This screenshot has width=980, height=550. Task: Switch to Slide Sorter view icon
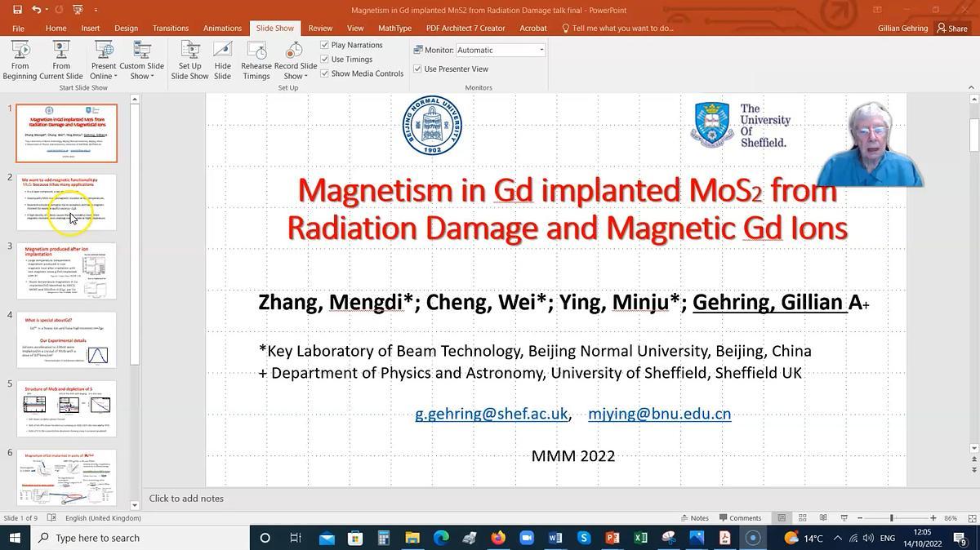[x=803, y=518]
